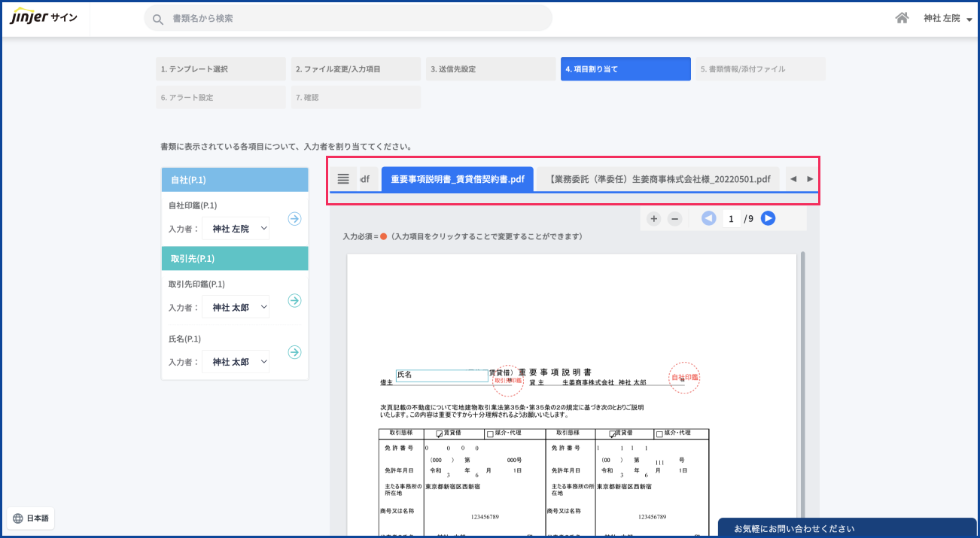The width and height of the screenshot is (980, 538).
Task: Open 氏名 入力者 dropdown
Action: [x=236, y=362]
